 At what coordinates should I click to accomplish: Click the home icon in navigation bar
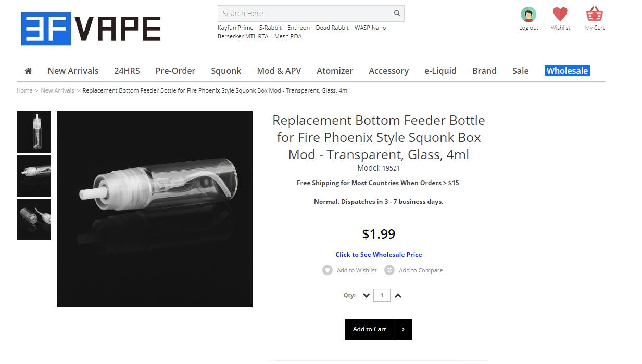28,71
